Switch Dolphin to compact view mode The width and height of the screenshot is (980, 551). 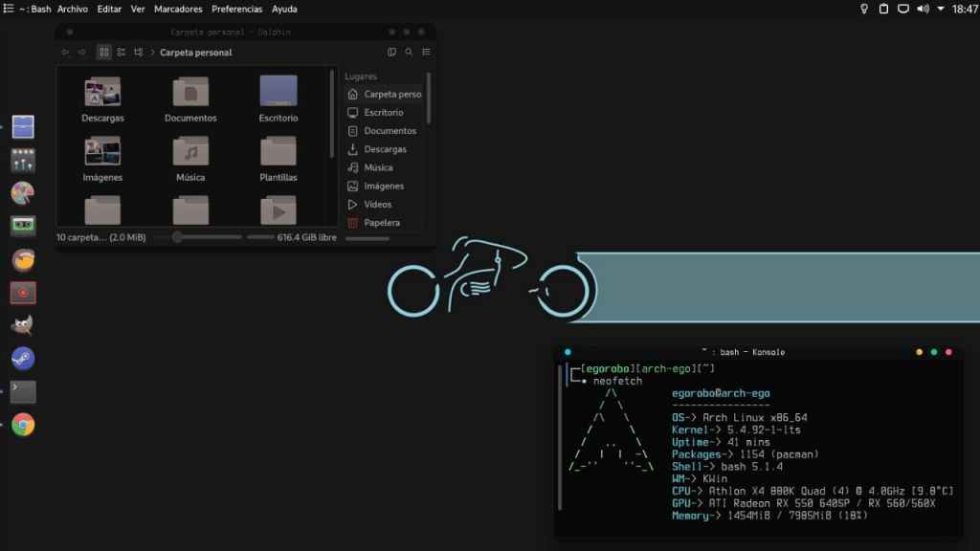(x=122, y=53)
